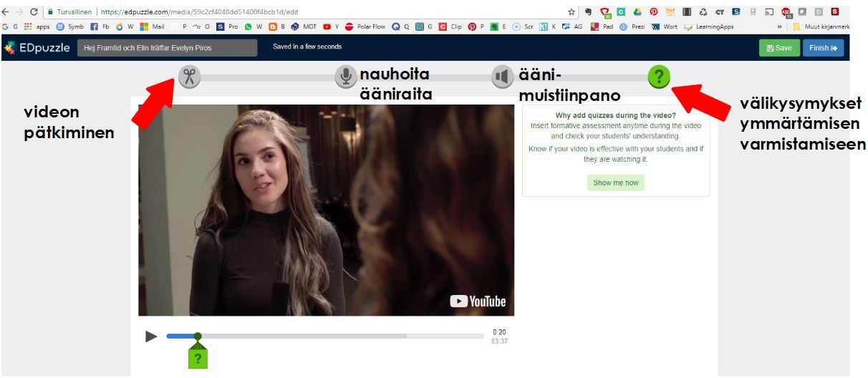Select the speaker audio notes tool
Image resolution: width=868 pixels, height=378 pixels.
pos(503,77)
